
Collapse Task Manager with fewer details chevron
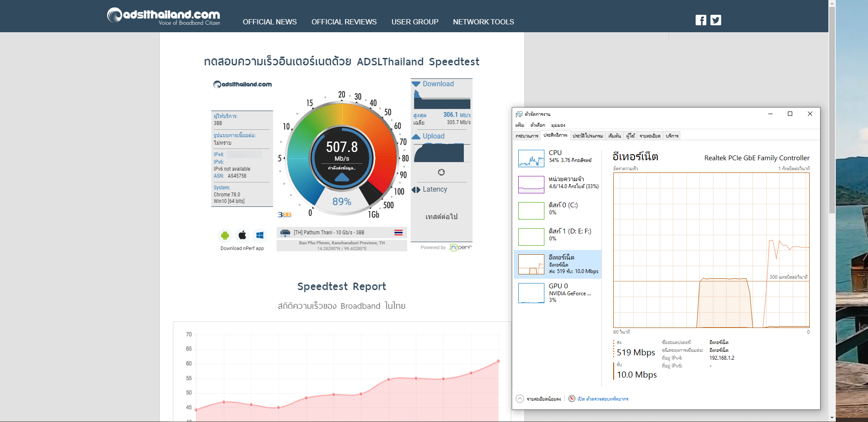tap(520, 398)
